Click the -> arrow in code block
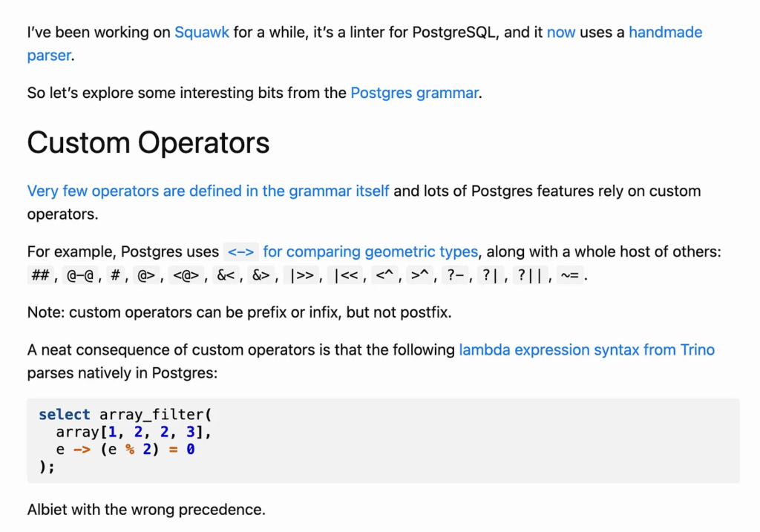 click(82, 450)
